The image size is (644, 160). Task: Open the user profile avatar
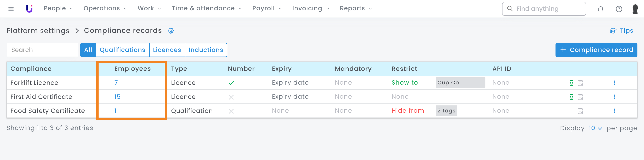635,9
